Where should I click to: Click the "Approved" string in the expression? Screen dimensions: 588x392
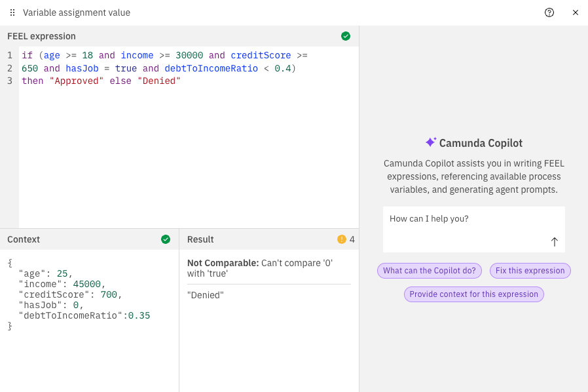[76, 81]
